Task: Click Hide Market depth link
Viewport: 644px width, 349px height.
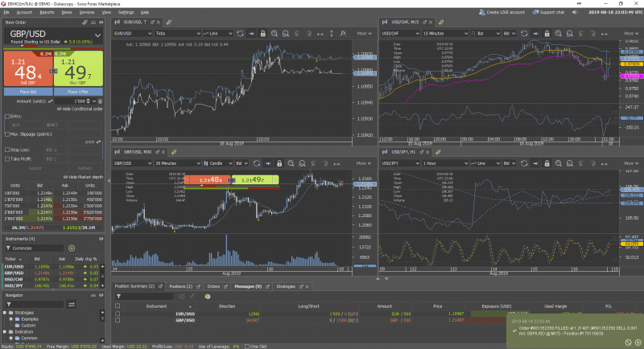Action: 83,177
